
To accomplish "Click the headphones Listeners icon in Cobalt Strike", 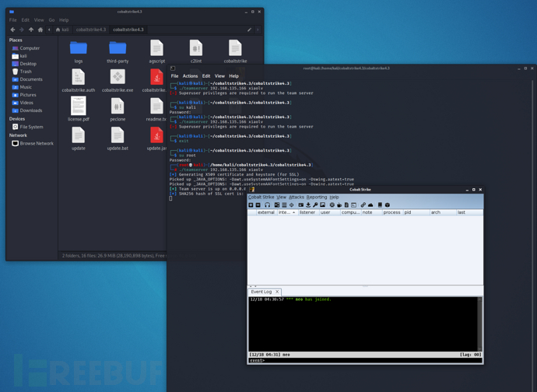I will 267,205.
